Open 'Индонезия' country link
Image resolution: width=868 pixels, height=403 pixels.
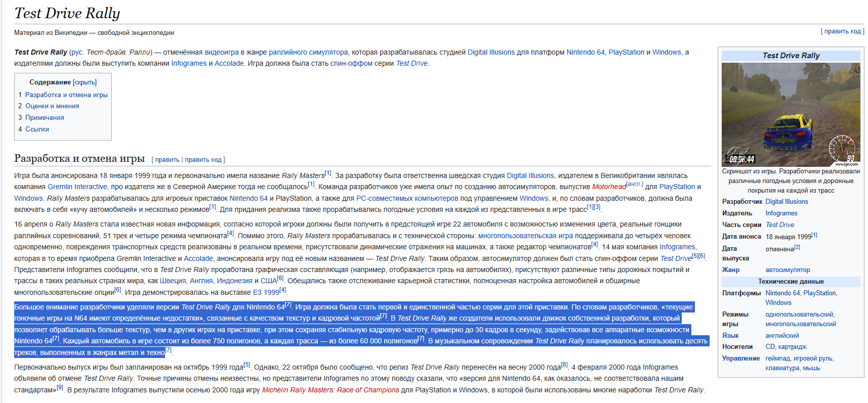tap(234, 281)
